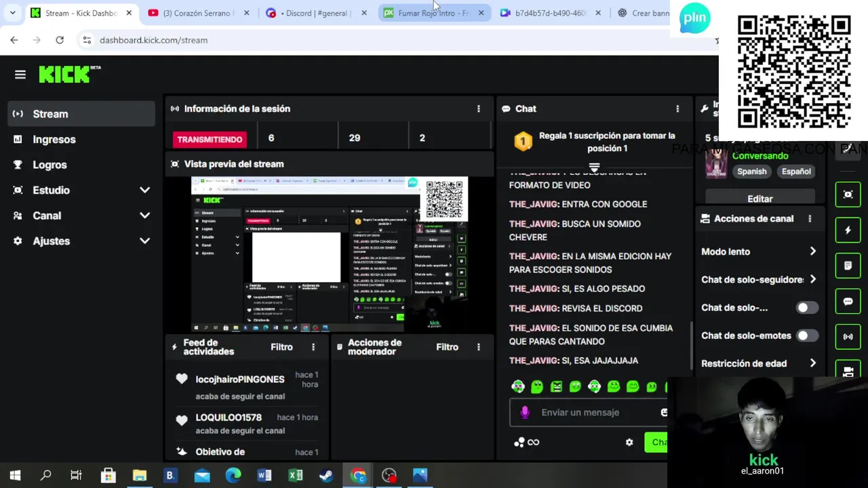Viewport: 868px width, 488px height.
Task: Click the Español tag
Action: 796,171
